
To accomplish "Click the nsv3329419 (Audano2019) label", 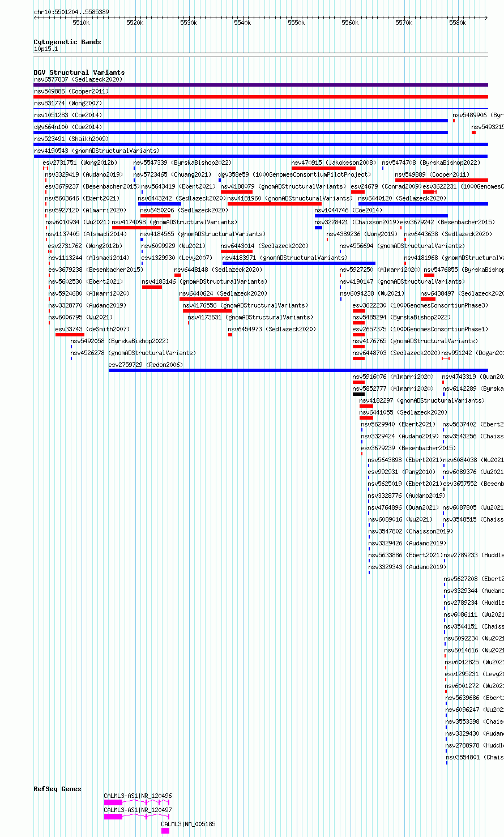I will coord(84,174).
